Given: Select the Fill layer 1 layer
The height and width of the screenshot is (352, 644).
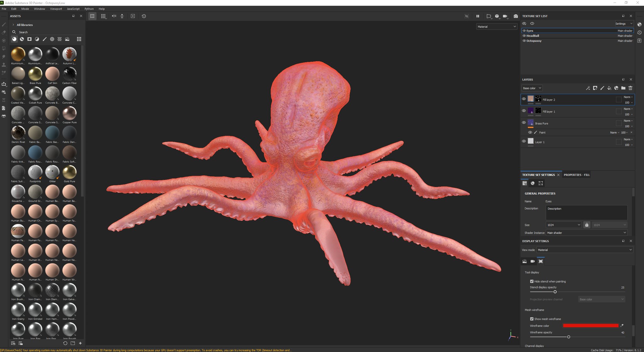Looking at the screenshot, I should [577, 112].
